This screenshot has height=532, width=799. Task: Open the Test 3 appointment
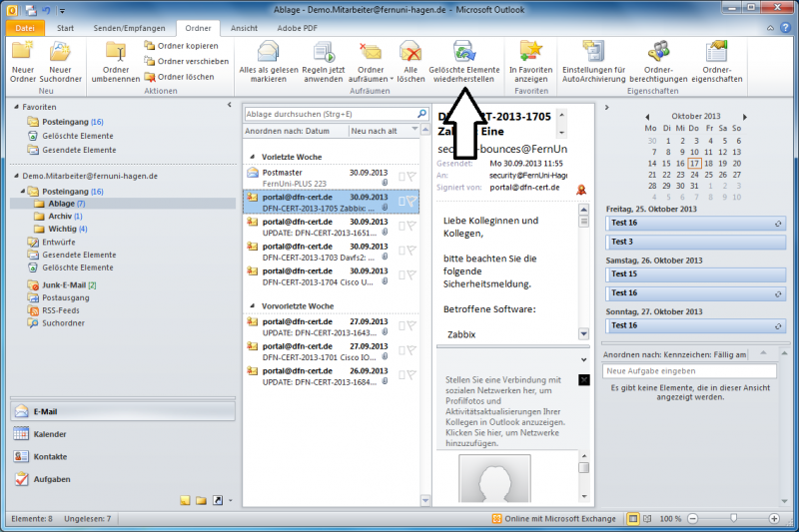click(x=695, y=242)
